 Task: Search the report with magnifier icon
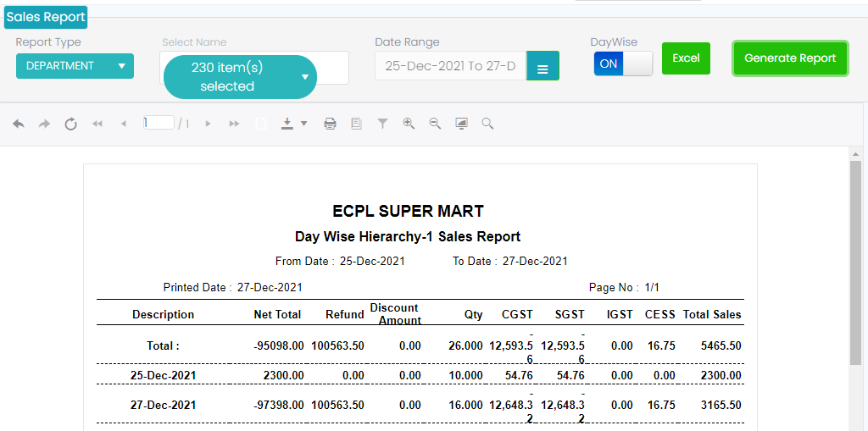click(x=487, y=124)
